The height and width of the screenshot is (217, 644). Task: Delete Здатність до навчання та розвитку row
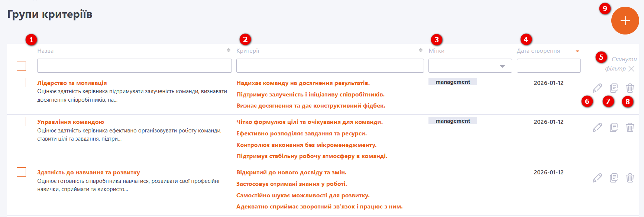630,178
